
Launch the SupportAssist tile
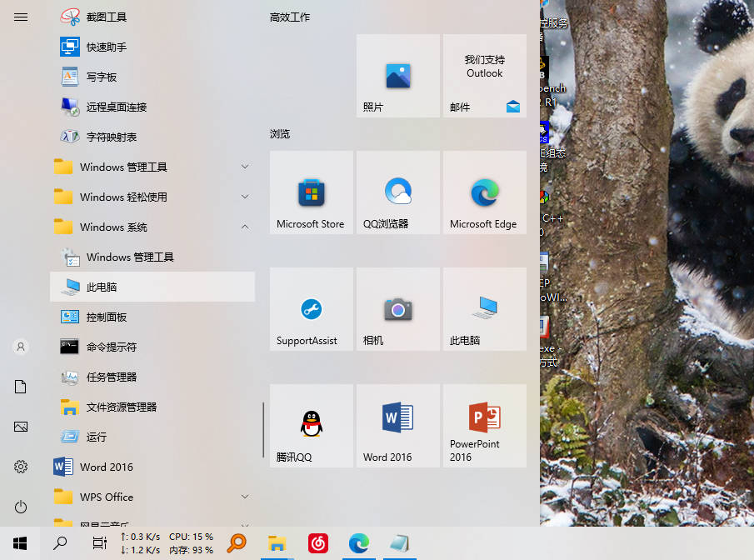point(311,308)
